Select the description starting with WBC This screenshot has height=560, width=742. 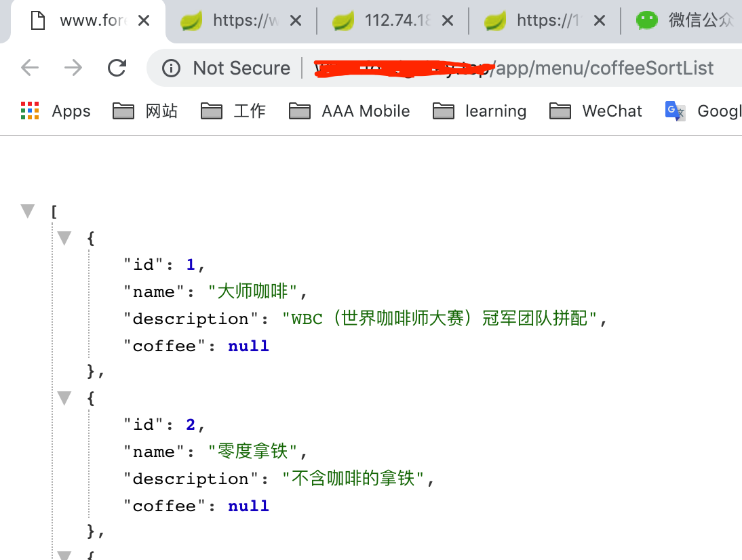click(440, 319)
